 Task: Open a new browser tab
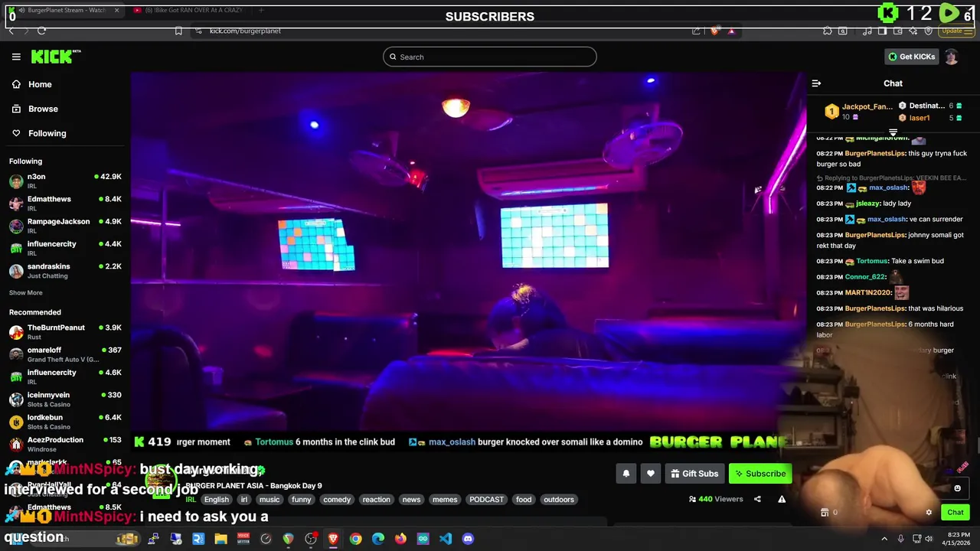[260, 11]
